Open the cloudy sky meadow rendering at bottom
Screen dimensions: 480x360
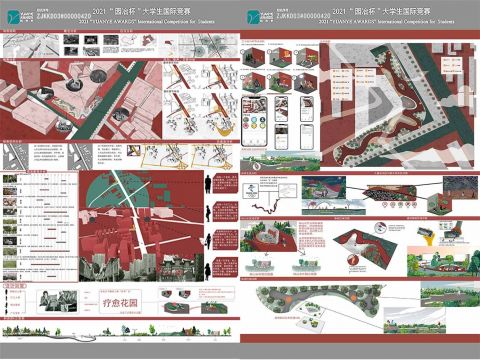pos(415,320)
